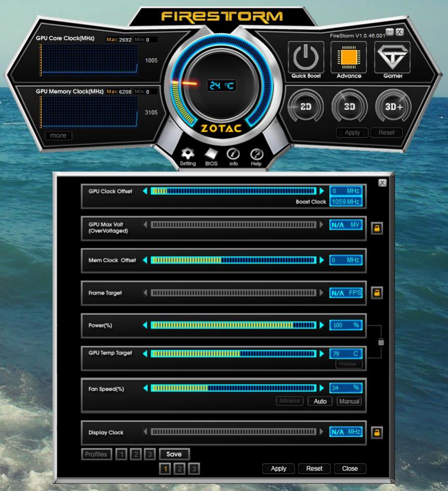
Task: Unlock GPU Max Volt padlock
Action: 377,228
